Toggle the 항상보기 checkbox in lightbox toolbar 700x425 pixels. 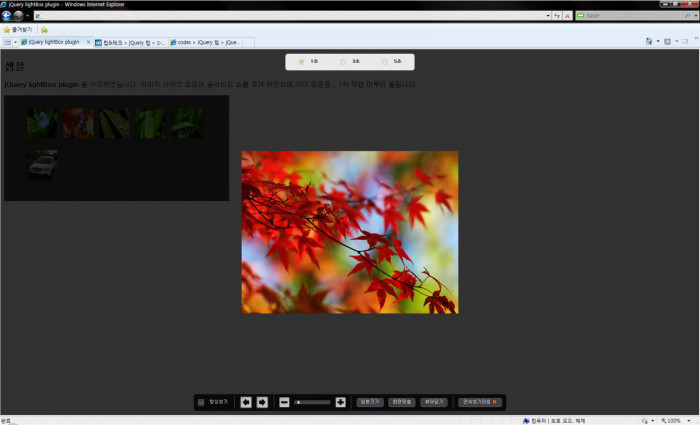tap(201, 402)
